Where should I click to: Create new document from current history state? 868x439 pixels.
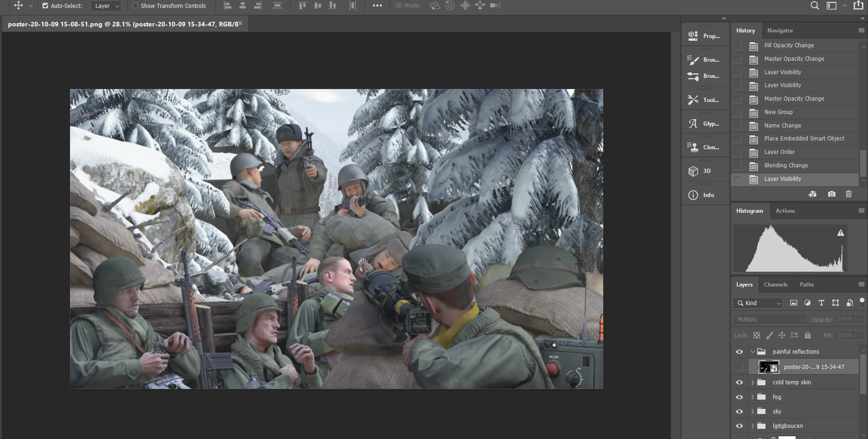pos(812,194)
